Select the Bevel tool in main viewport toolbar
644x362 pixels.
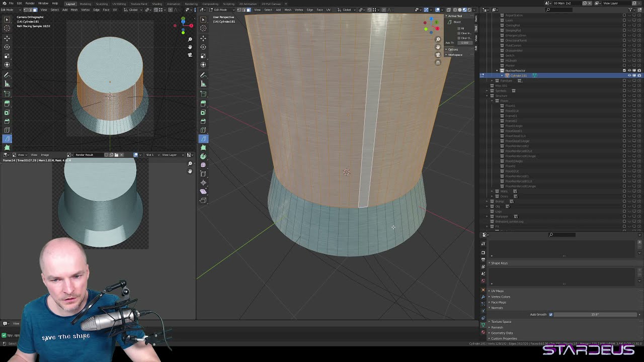tap(203, 121)
